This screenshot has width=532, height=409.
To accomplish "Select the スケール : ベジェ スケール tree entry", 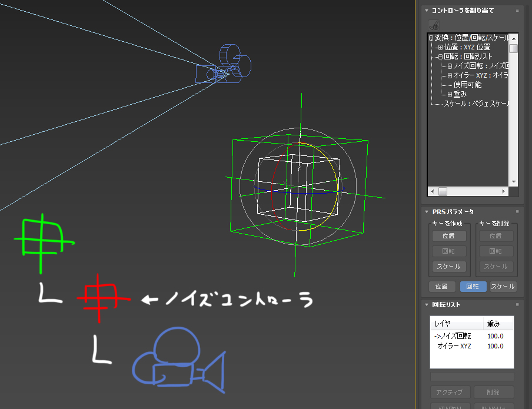I will (476, 104).
